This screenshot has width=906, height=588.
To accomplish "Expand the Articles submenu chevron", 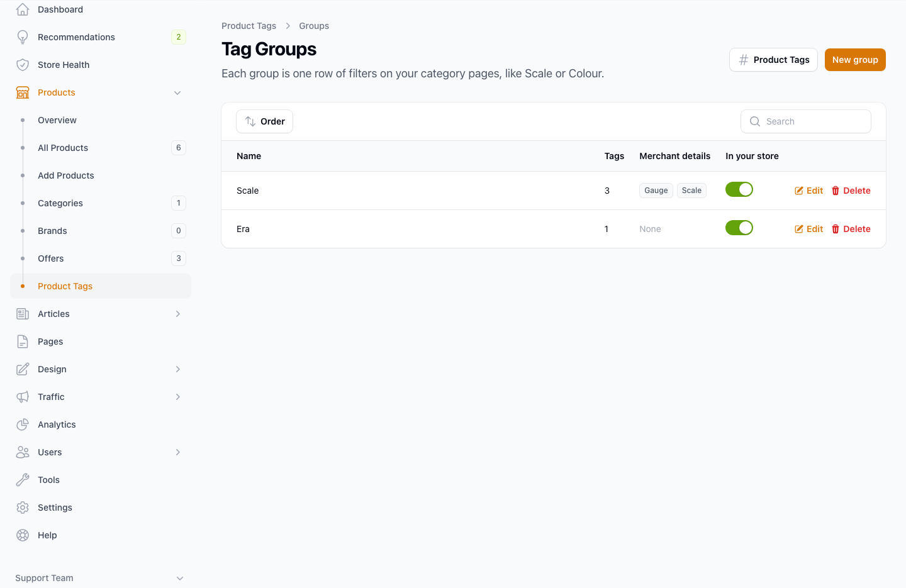I will tap(178, 314).
